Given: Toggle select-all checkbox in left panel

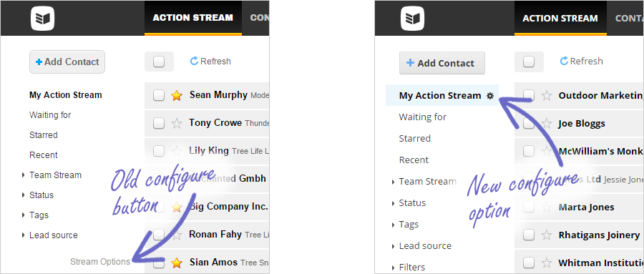Looking at the screenshot, I should [159, 62].
